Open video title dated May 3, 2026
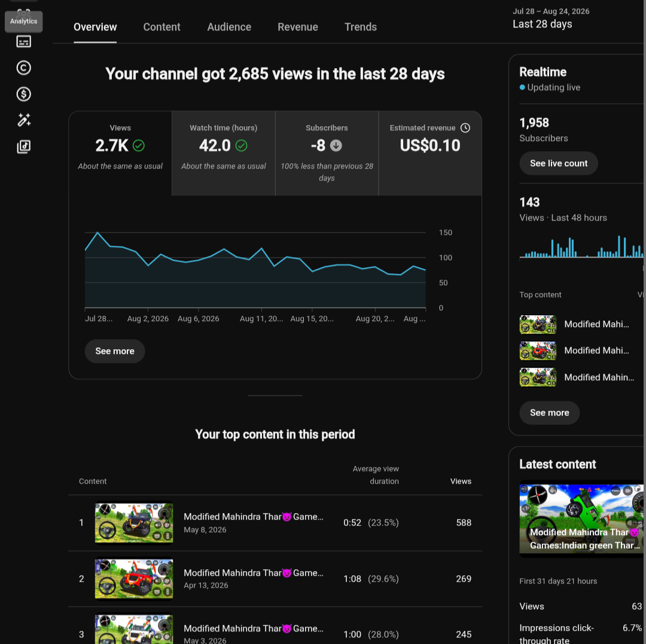 [x=254, y=628]
